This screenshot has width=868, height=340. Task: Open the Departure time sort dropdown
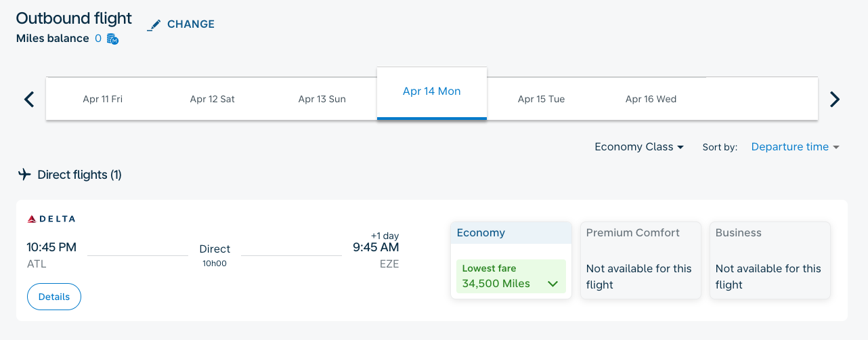point(795,147)
